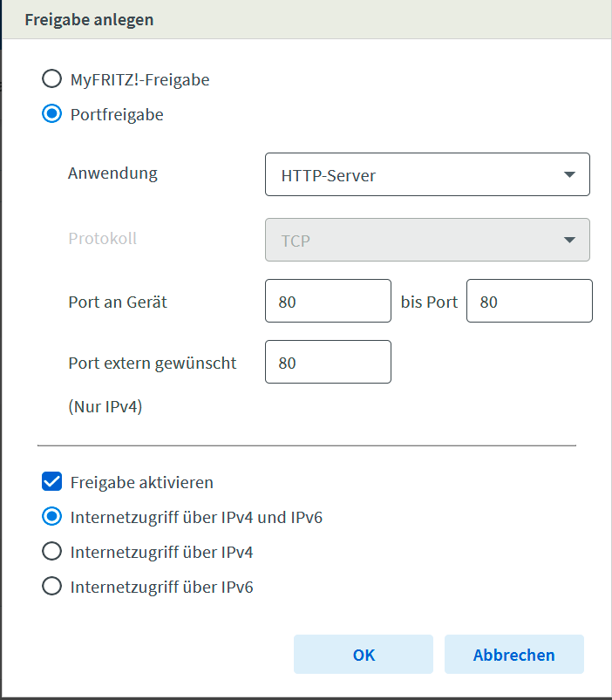
Task: Cancel the dialog with Abbrechen
Action: click(513, 655)
